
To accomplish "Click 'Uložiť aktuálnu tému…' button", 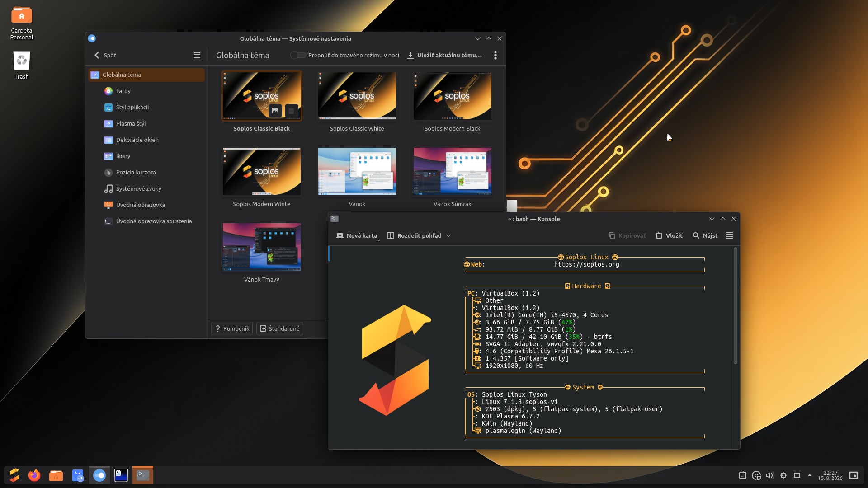I will [x=445, y=55].
